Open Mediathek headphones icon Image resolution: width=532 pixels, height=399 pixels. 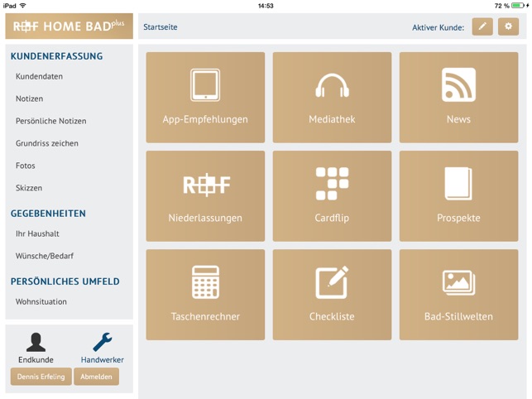(x=332, y=85)
